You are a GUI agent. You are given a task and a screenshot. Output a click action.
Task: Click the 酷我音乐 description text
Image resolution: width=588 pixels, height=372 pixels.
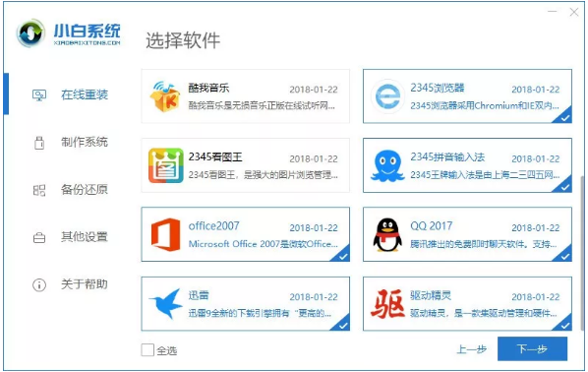[262, 106]
